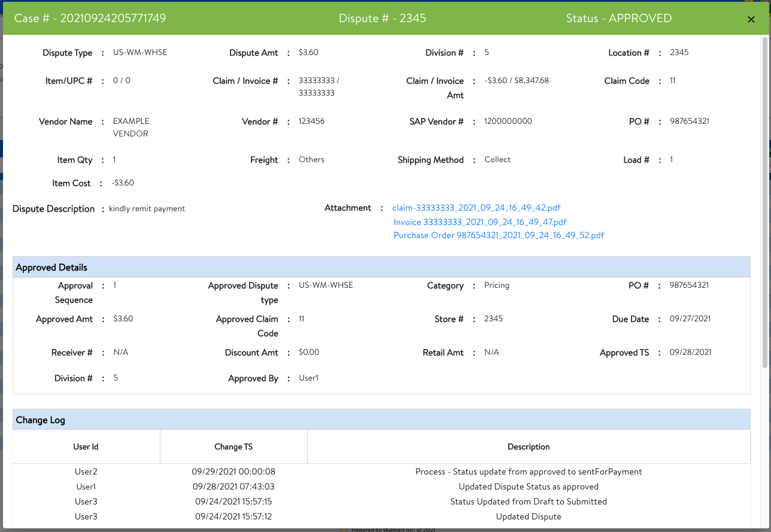Select the EXAMPLE VENDOR vendor name value
The width and height of the screenshot is (771, 532).
(x=131, y=127)
